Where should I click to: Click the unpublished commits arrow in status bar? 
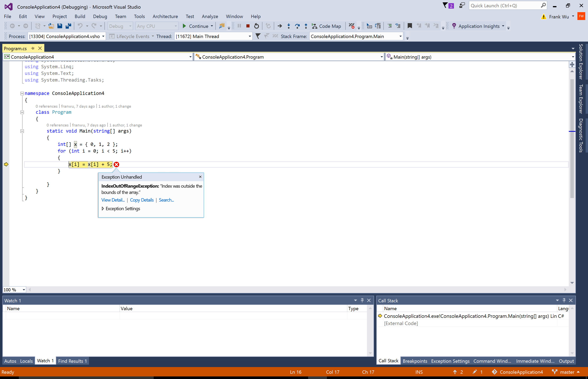(x=455, y=372)
